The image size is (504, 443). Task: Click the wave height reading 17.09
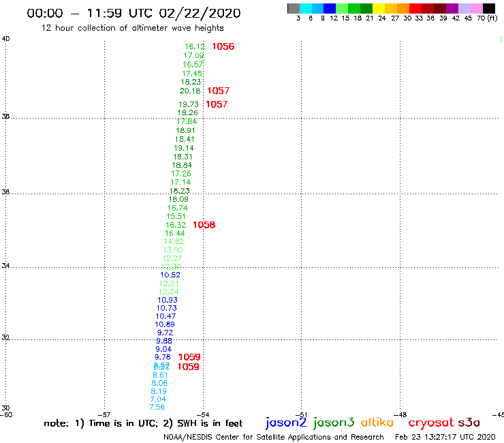[194, 56]
